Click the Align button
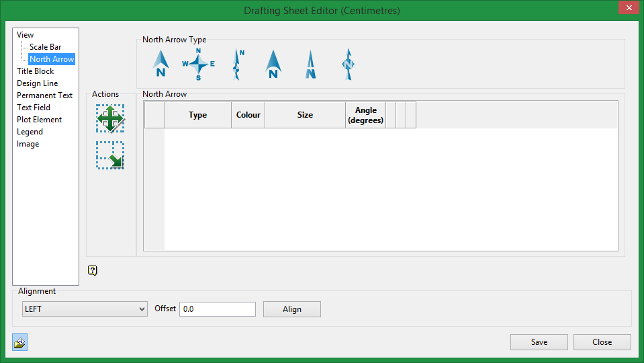Screen dimensions: 644x363 (x=291, y=309)
